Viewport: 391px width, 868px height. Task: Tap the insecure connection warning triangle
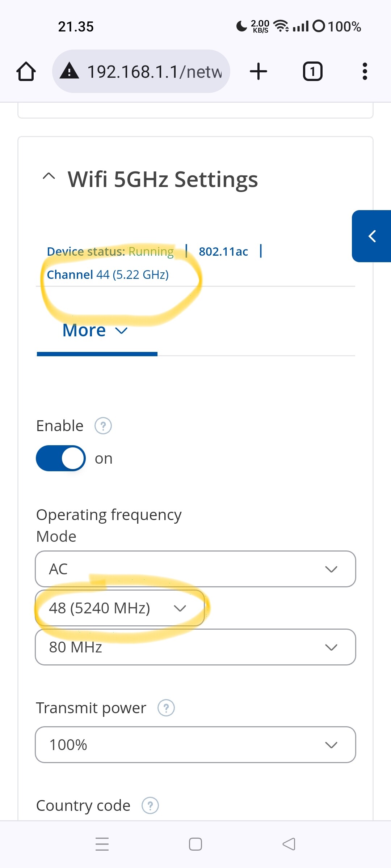coord(70,71)
